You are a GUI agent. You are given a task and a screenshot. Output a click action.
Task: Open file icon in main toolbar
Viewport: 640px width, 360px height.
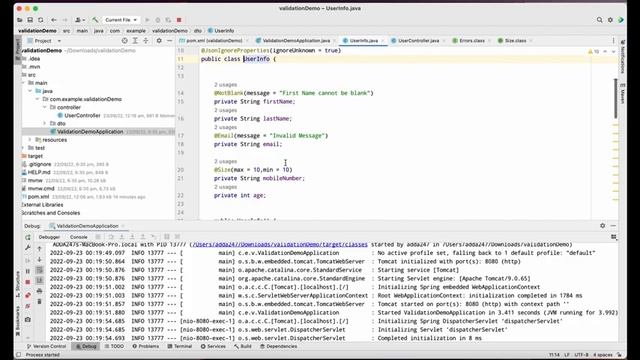coord(20,20)
